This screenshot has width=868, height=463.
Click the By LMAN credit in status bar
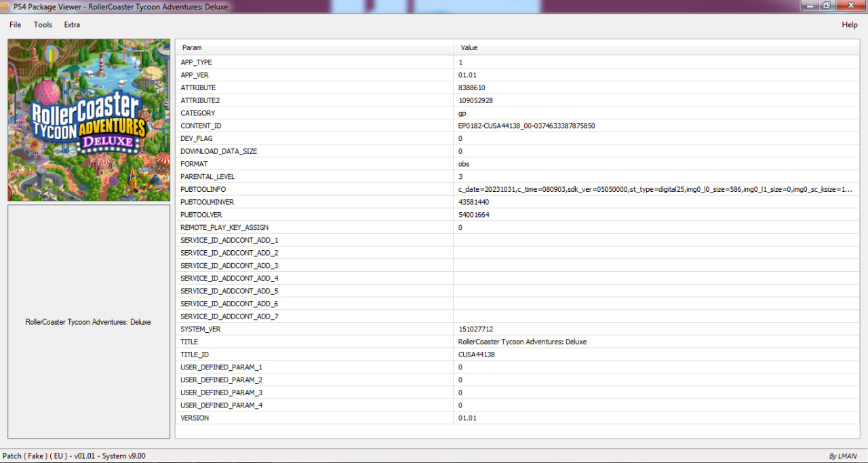[843, 456]
